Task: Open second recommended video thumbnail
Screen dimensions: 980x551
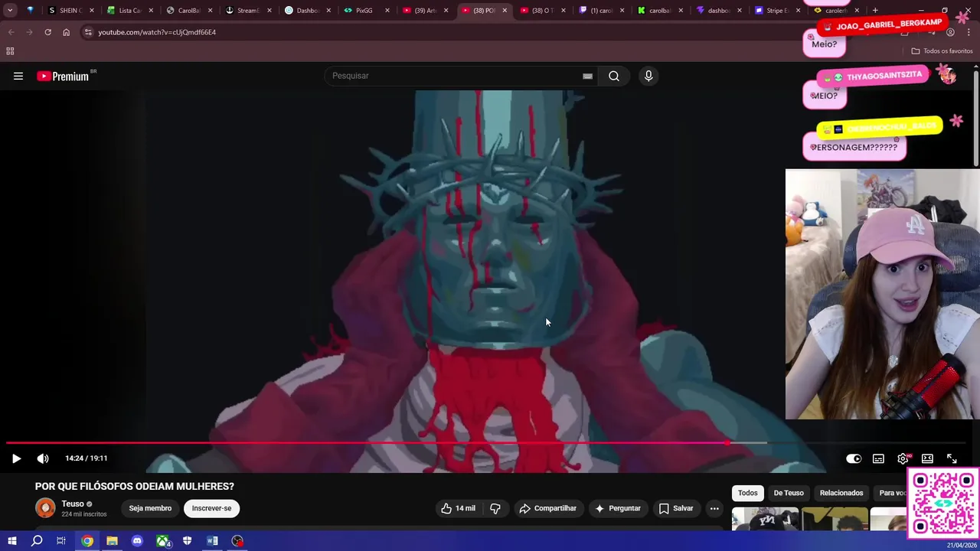Action: (x=835, y=519)
